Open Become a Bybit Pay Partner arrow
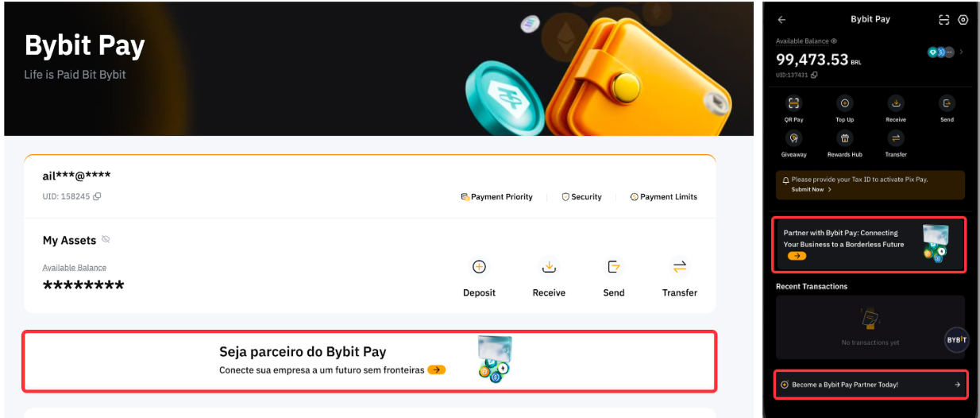Screen dimensions: 980x418 [x=957, y=385]
